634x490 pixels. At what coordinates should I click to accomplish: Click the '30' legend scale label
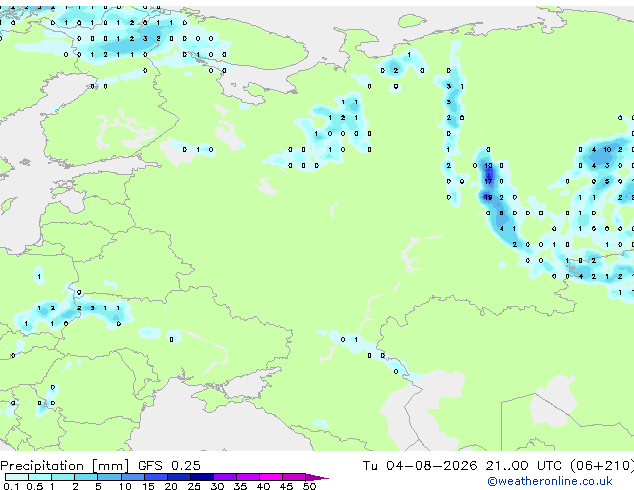(217, 486)
